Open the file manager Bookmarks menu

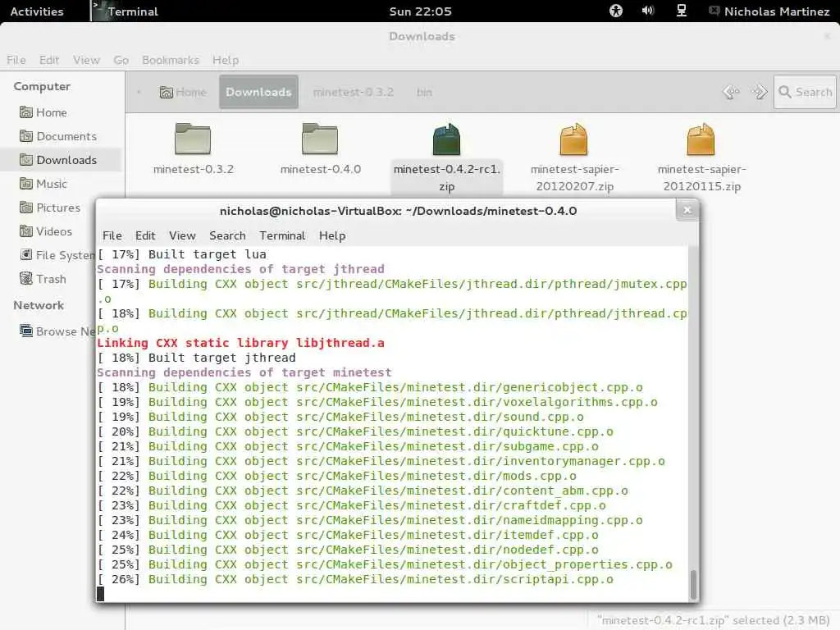[171, 60]
